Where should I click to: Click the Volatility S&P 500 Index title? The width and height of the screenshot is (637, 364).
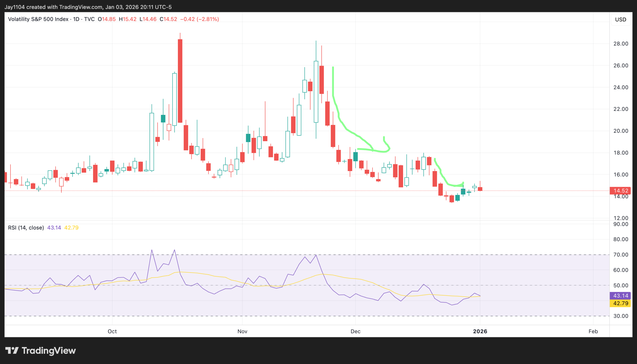point(38,19)
